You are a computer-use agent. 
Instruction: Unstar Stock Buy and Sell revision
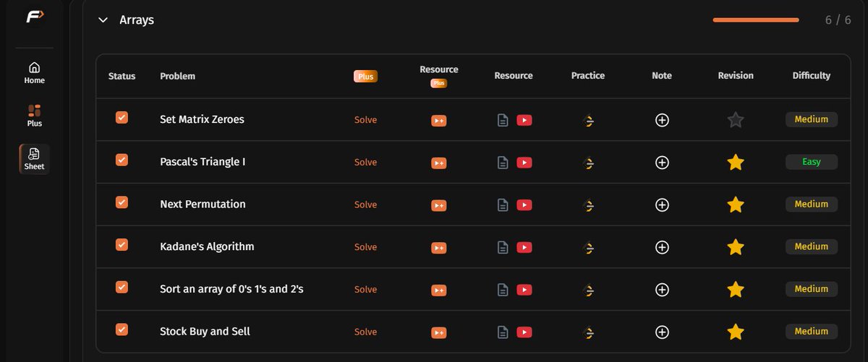coord(736,332)
